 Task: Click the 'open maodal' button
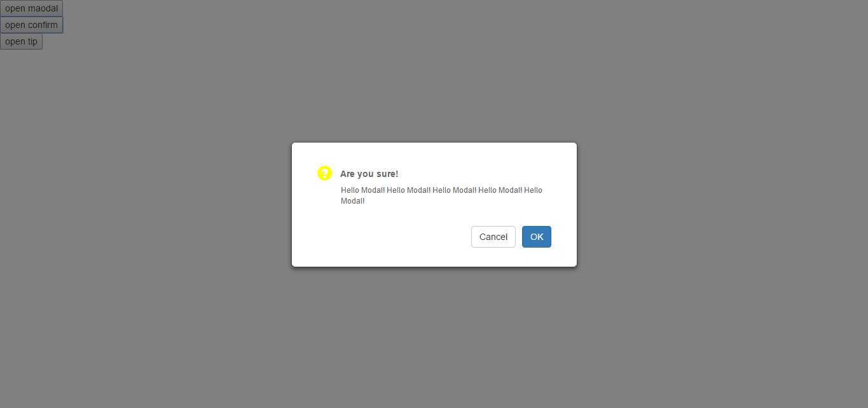31,8
